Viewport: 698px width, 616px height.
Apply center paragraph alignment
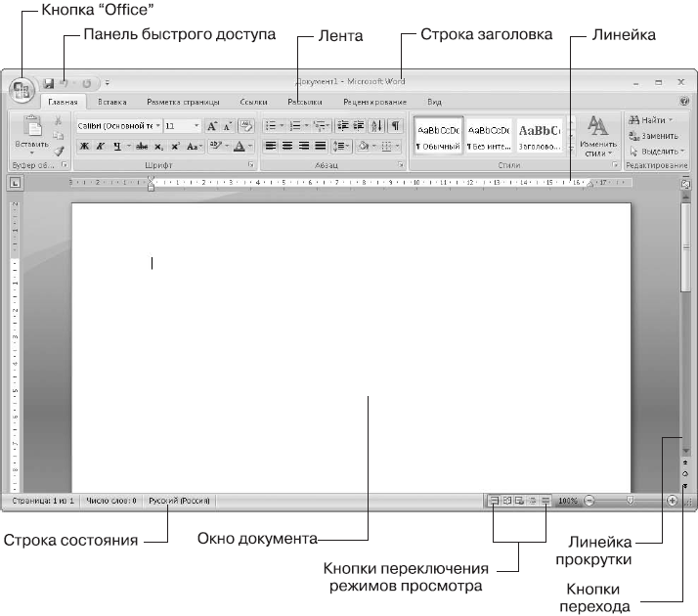coord(287,146)
